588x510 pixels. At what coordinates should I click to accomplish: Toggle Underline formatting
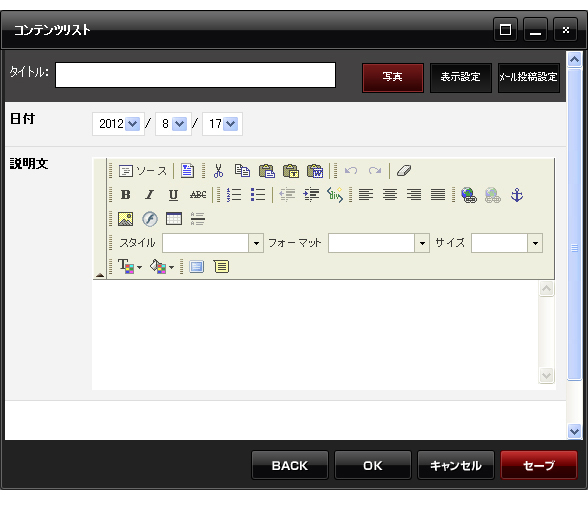173,195
